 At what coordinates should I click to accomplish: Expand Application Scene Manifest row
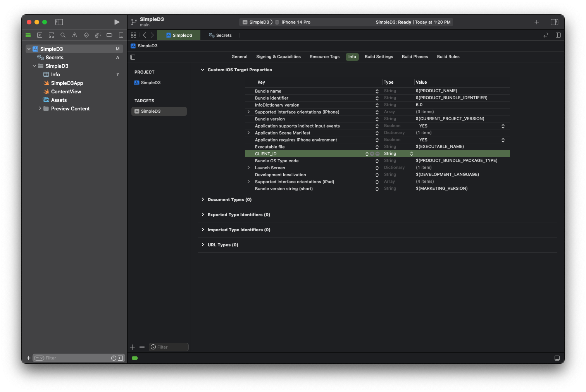pyautogui.click(x=248, y=133)
